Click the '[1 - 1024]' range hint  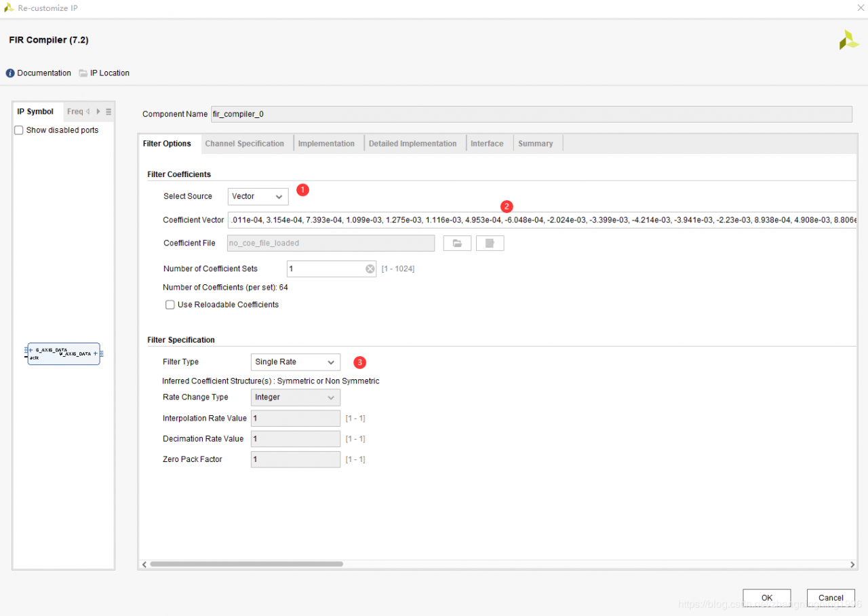(x=398, y=269)
